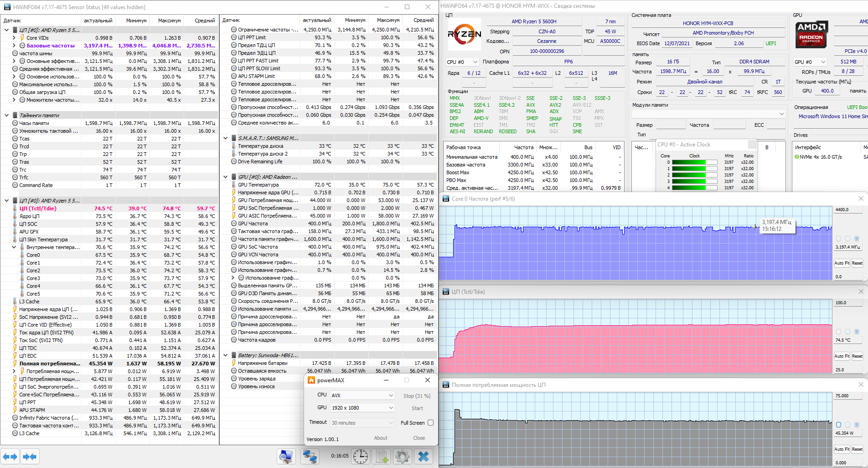This screenshot has height=468, width=868.
Task: Click thermometer icon of 'GPU Температура' row
Action: [x=234, y=185]
